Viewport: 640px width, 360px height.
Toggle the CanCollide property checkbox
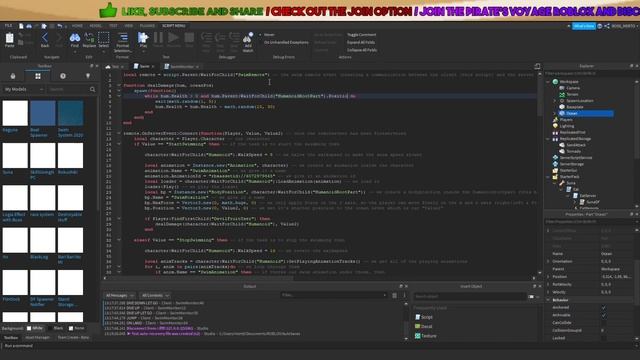point(603,323)
